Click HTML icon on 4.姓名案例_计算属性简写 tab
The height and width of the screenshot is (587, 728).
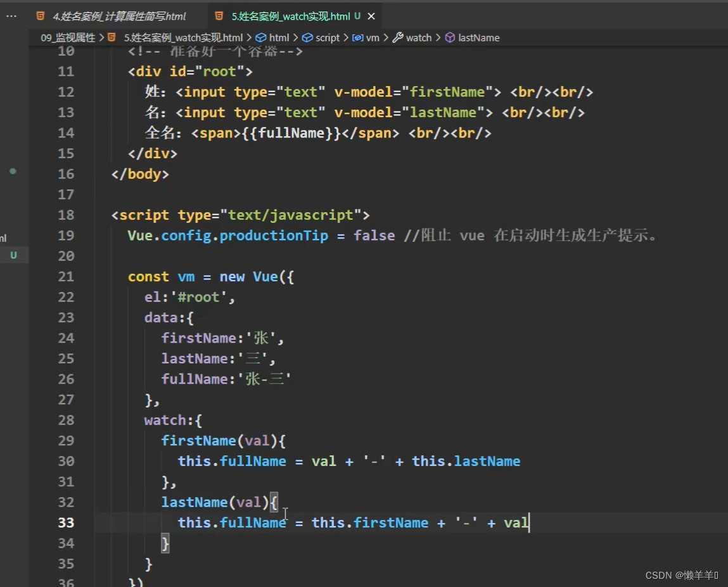41,16
